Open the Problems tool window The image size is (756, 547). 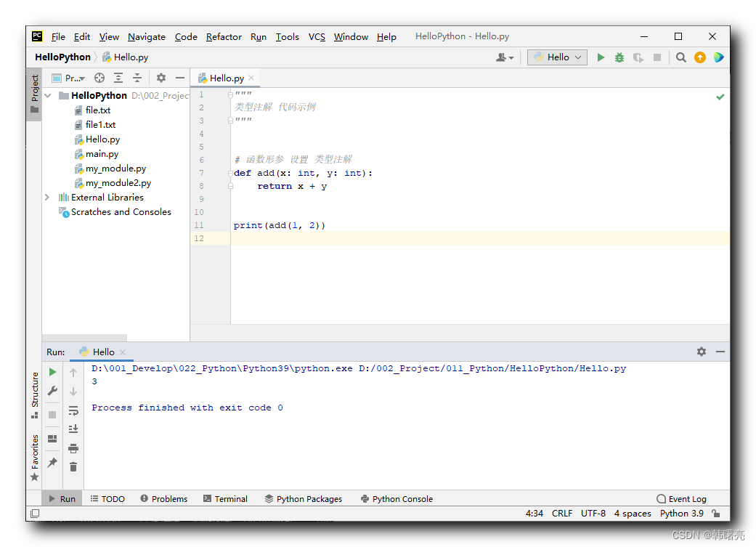click(164, 499)
